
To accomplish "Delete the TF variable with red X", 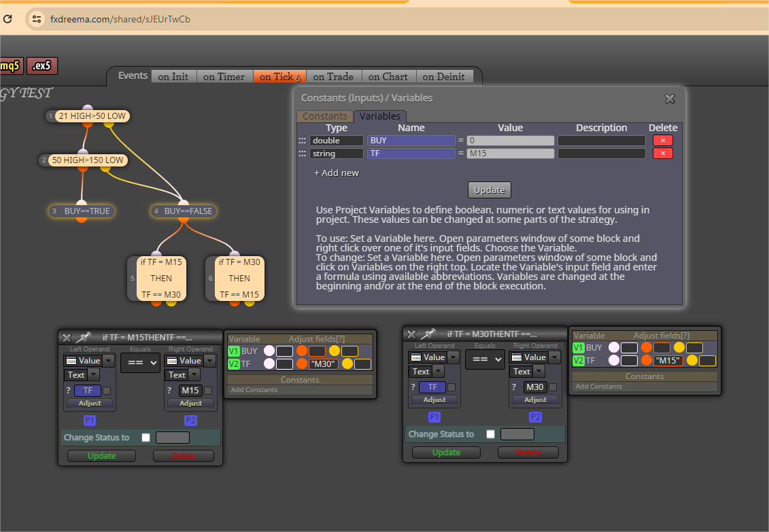I will 662,154.
